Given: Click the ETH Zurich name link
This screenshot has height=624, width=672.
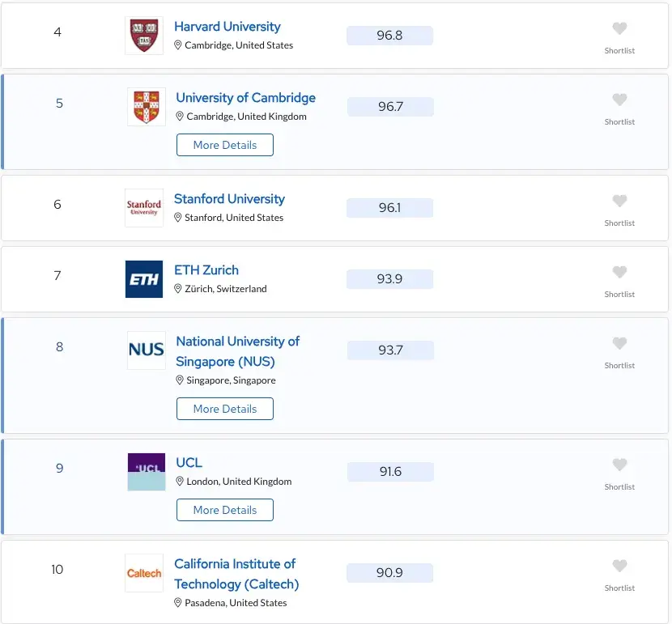Looking at the screenshot, I should coord(207,270).
